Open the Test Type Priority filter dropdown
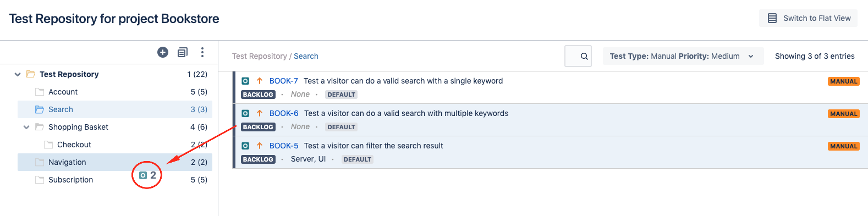This screenshot has height=216, width=868. tap(683, 56)
